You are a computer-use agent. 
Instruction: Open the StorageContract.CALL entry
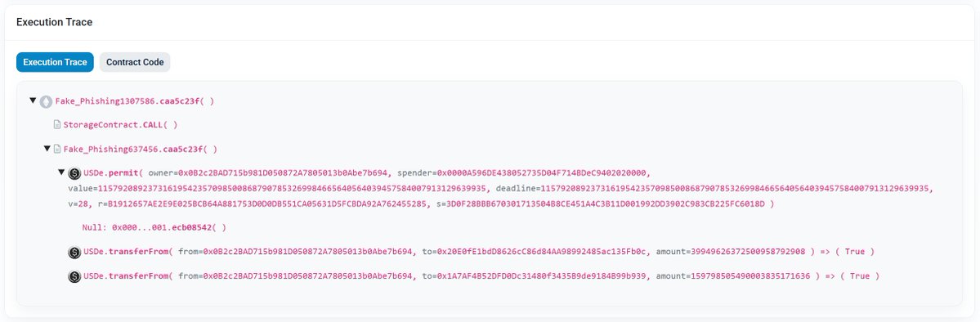click(120, 125)
